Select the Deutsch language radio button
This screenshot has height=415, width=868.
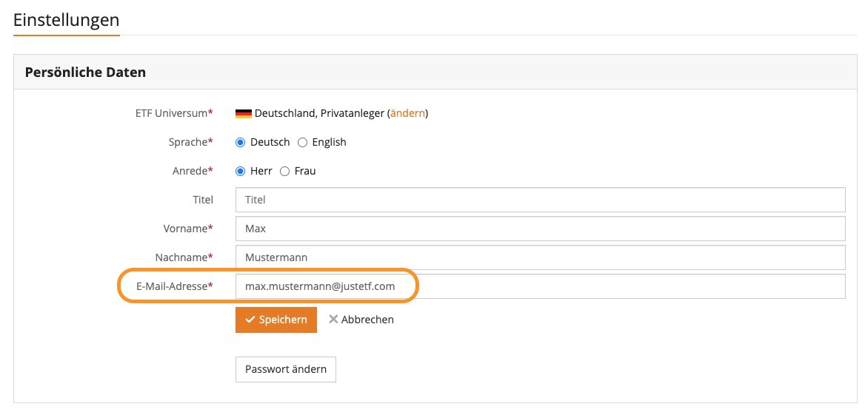pos(240,142)
